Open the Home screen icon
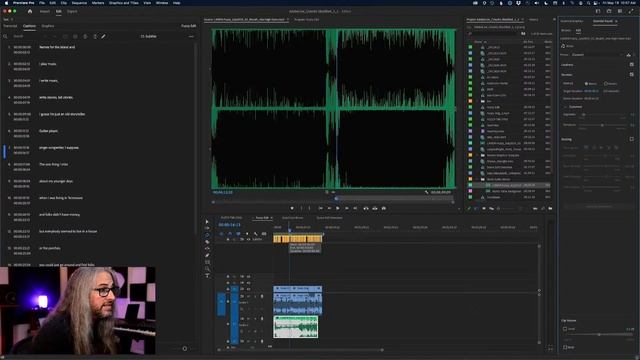640x360 pixels. click(x=30, y=11)
